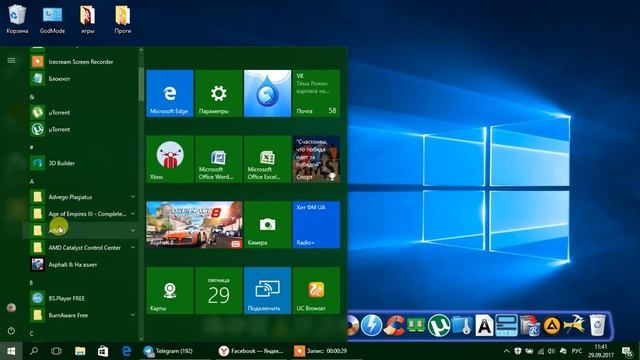Image resolution: width=640 pixels, height=360 pixels.
Task: Switch to Facebook — Яндекс taskbar window
Action: click(252, 351)
